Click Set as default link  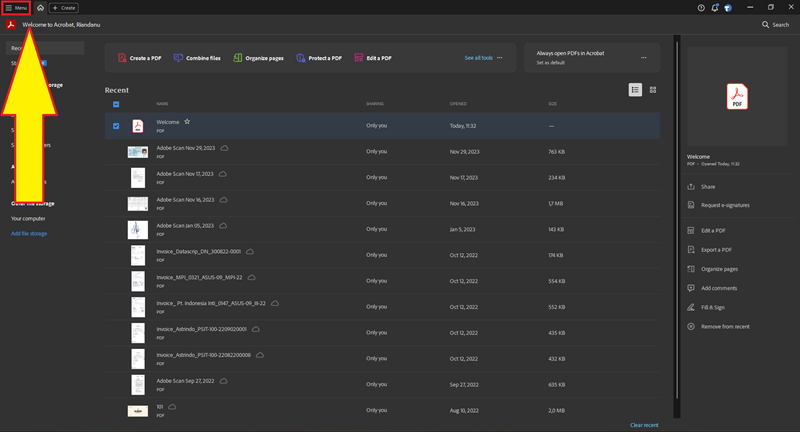[551, 63]
